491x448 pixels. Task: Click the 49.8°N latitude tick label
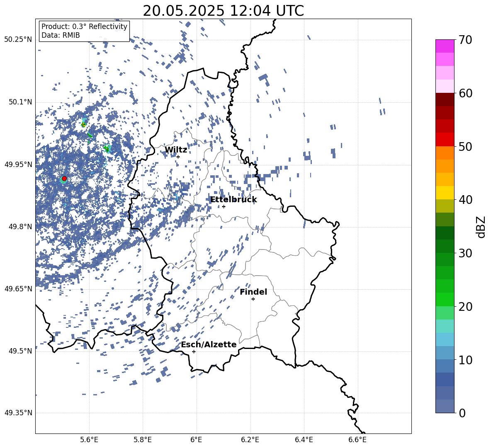tap(20, 226)
